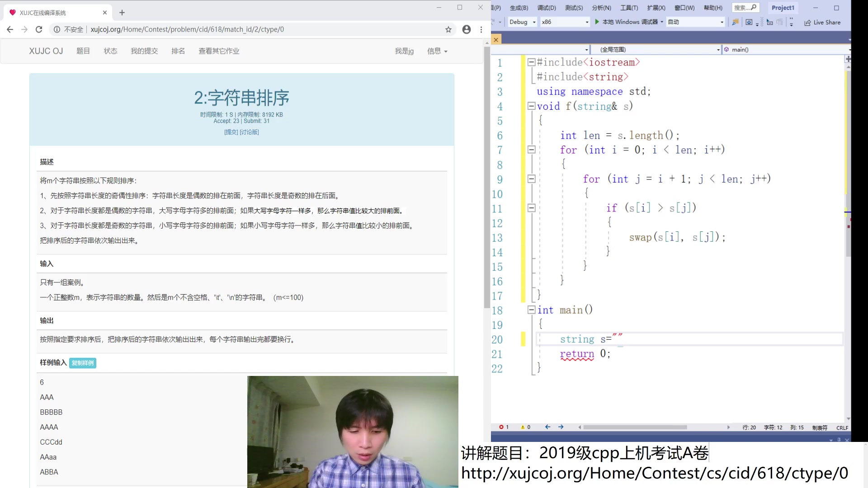Click the 工具(T) menu item
Screen dimensions: 868x488
pyautogui.click(x=629, y=8)
